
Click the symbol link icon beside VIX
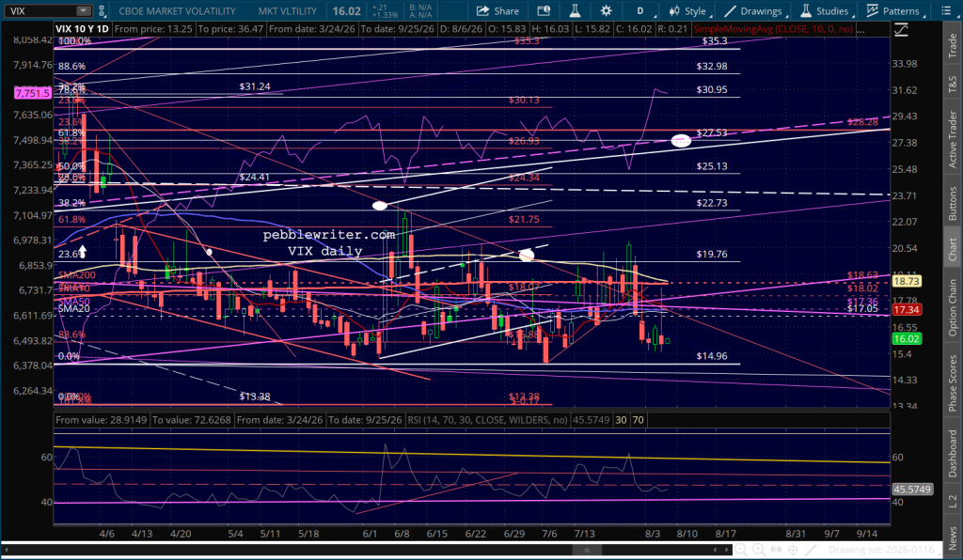point(102,11)
